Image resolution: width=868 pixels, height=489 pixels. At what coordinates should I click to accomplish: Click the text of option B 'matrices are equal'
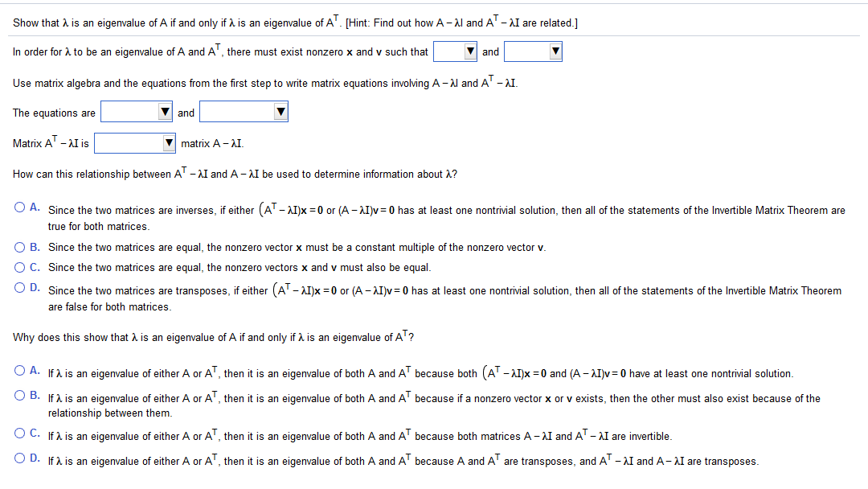(241, 247)
